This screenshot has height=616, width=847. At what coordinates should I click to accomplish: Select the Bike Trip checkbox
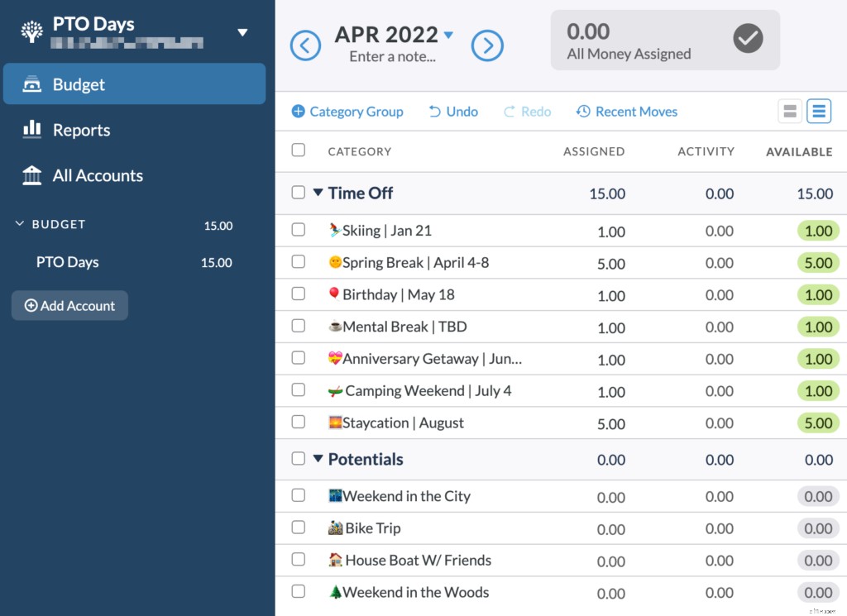click(x=299, y=528)
